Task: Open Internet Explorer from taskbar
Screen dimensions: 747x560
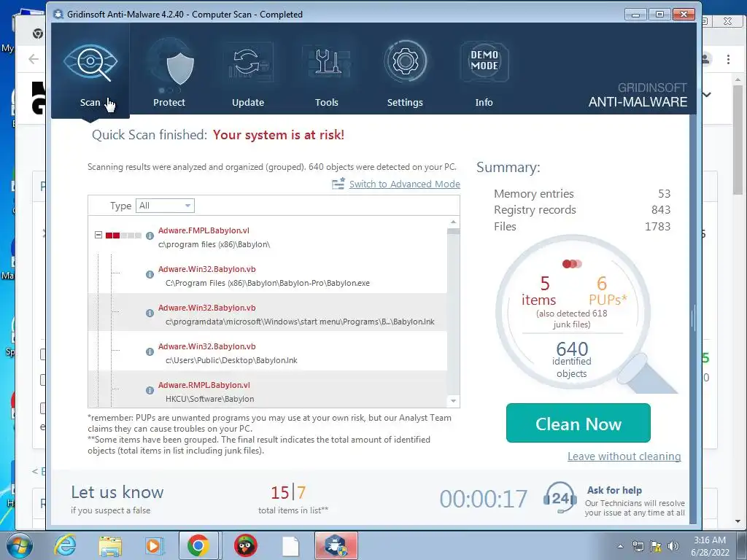Action: [x=65, y=545]
